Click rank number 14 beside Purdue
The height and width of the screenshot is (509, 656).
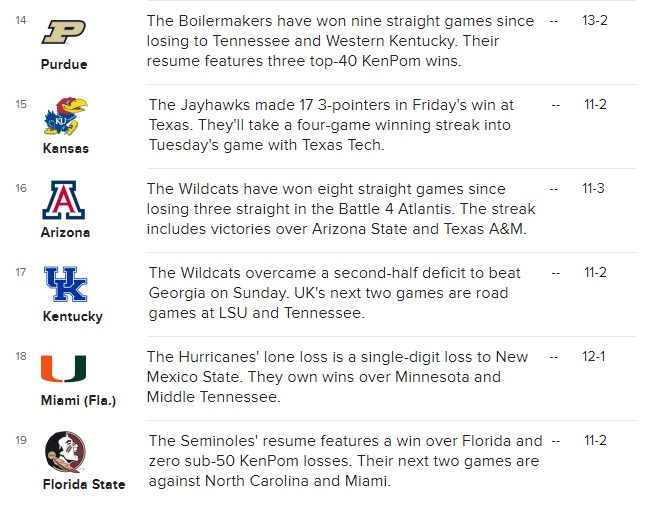click(21, 20)
